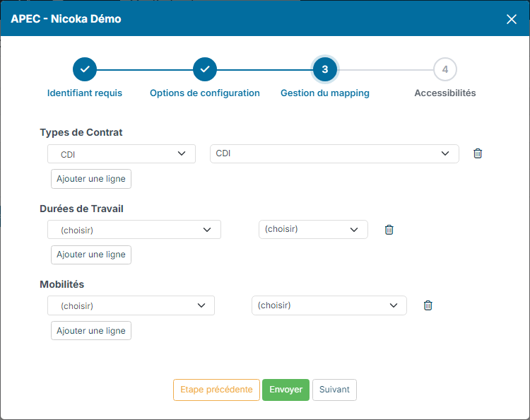Viewport: 530px width, 420px height.
Task: Click the APEC - Nicoka Démo title
Action: click(66, 19)
